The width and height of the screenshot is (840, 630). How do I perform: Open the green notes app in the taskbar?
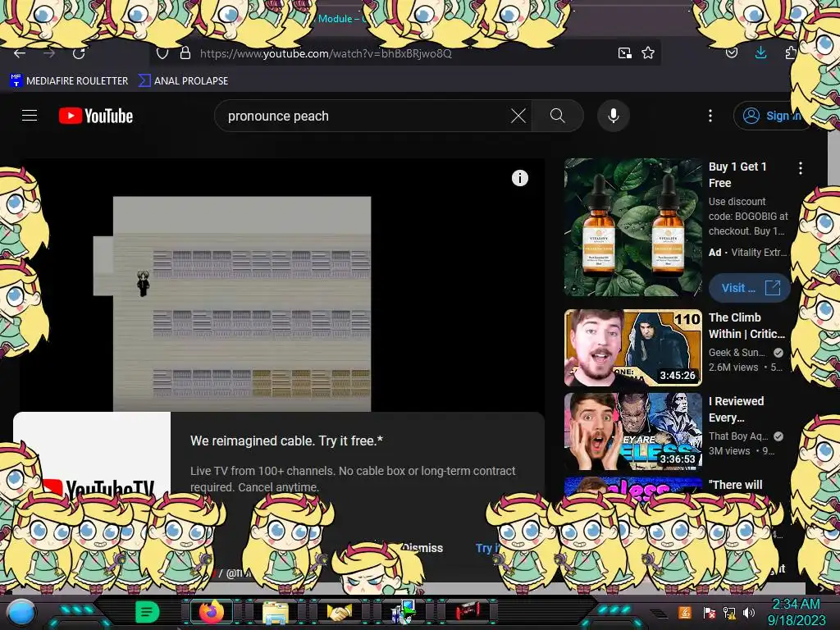click(147, 612)
